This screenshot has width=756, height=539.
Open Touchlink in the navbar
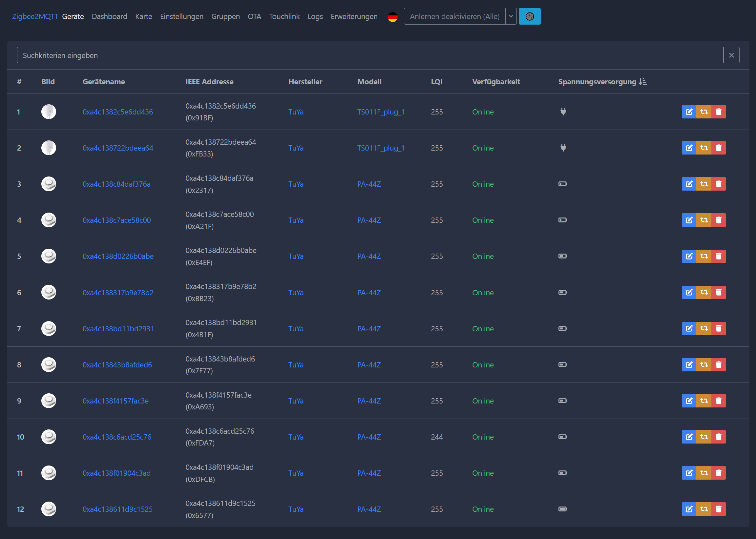coord(284,16)
